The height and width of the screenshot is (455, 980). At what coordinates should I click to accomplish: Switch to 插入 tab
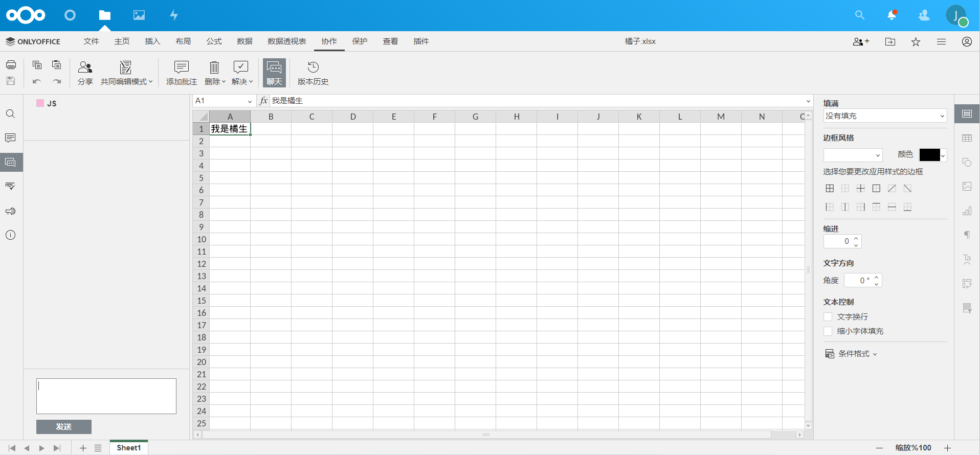[152, 41]
